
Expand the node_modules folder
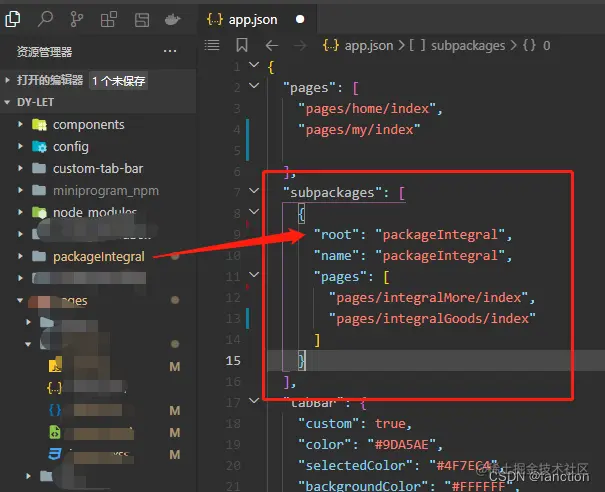20,212
